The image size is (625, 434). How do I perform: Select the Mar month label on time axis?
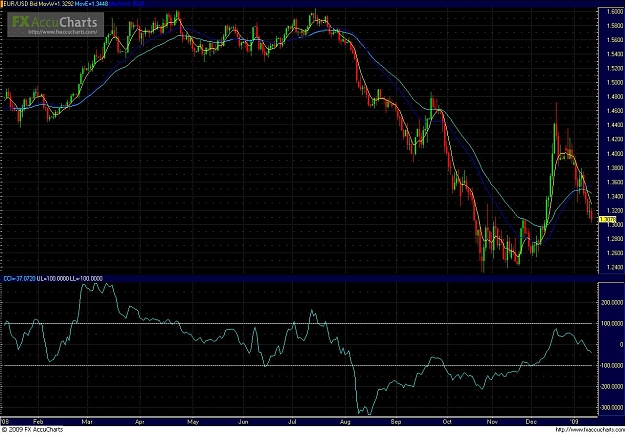click(x=87, y=422)
